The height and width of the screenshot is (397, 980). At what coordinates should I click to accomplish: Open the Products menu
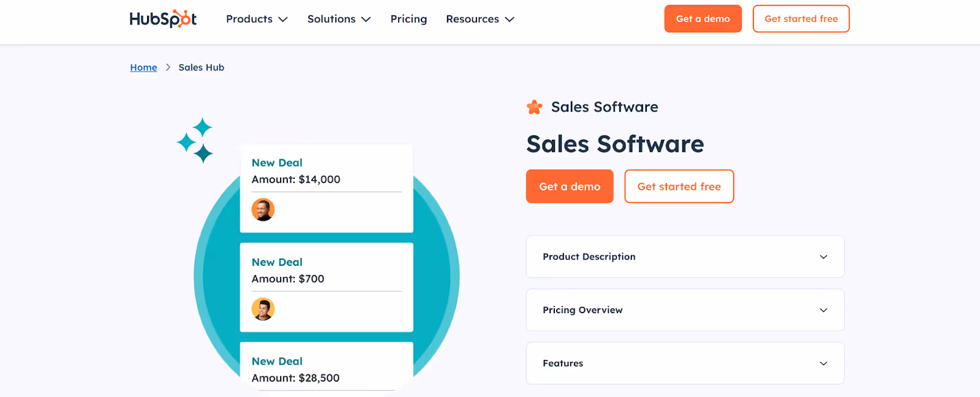click(257, 19)
